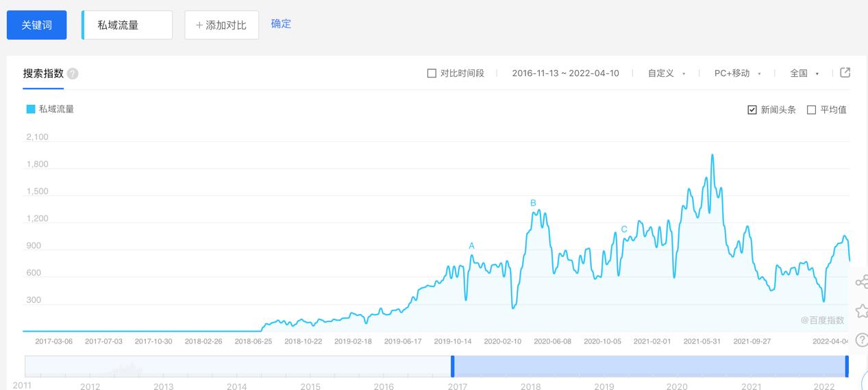Click the plus icon in 添加对比
Image resolution: width=868 pixels, height=390 pixels.
[x=199, y=25]
